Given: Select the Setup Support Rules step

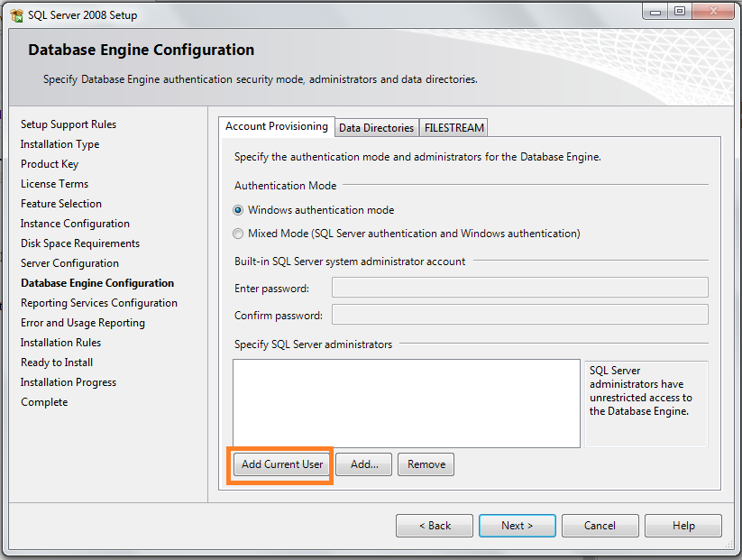Looking at the screenshot, I should (x=69, y=124).
